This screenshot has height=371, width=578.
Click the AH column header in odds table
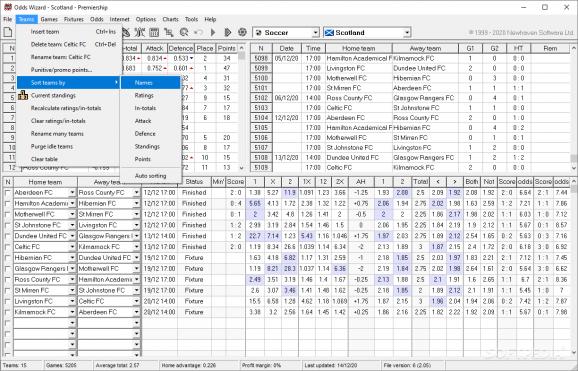tap(361, 181)
